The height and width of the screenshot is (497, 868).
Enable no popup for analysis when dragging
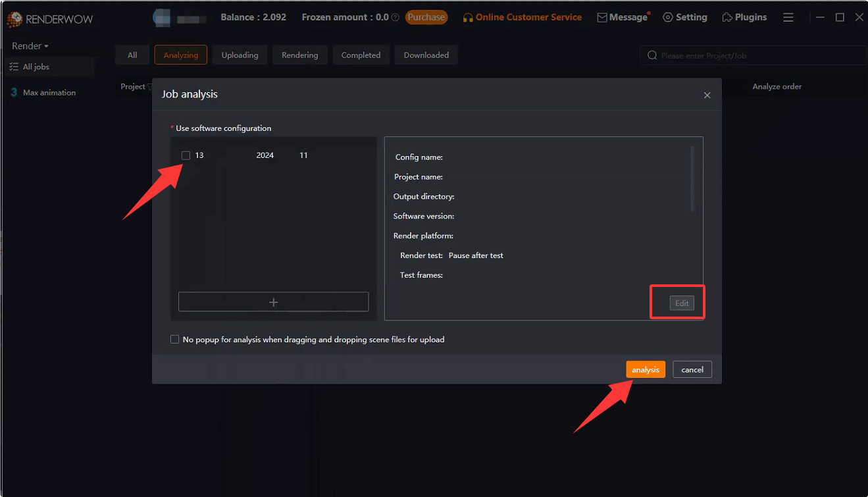174,339
